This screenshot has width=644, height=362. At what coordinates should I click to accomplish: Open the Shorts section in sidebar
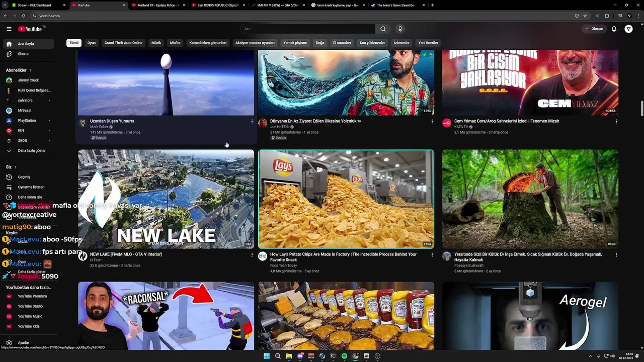28,54
